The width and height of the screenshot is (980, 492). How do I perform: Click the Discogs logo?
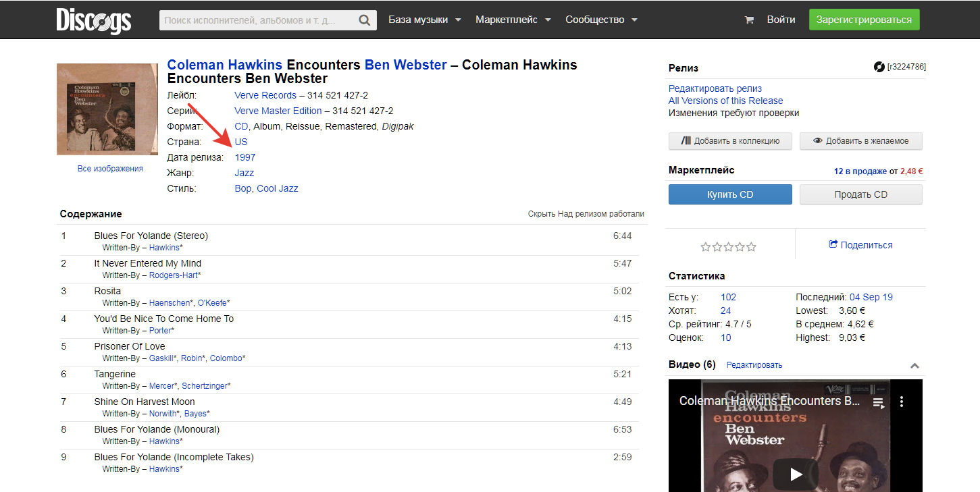click(x=94, y=20)
